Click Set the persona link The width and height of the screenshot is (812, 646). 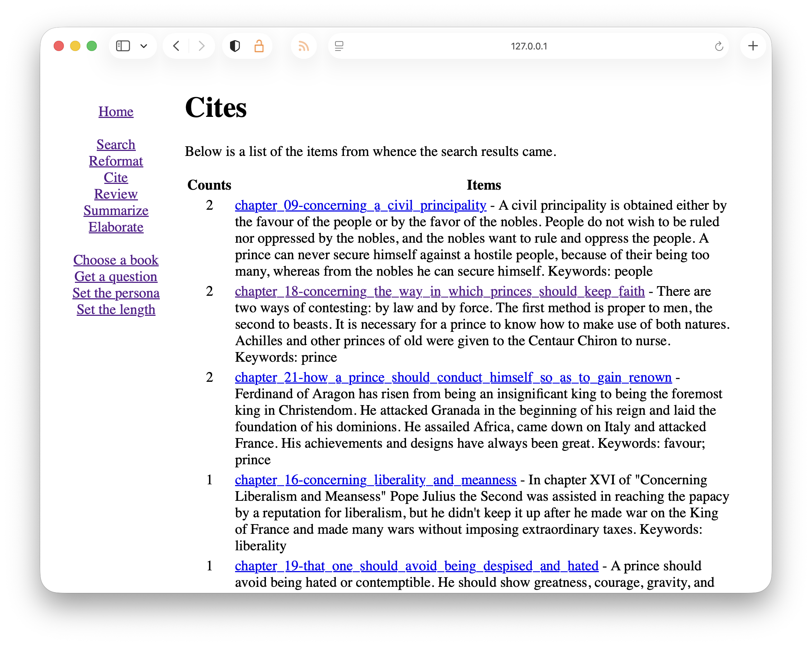pos(116,293)
